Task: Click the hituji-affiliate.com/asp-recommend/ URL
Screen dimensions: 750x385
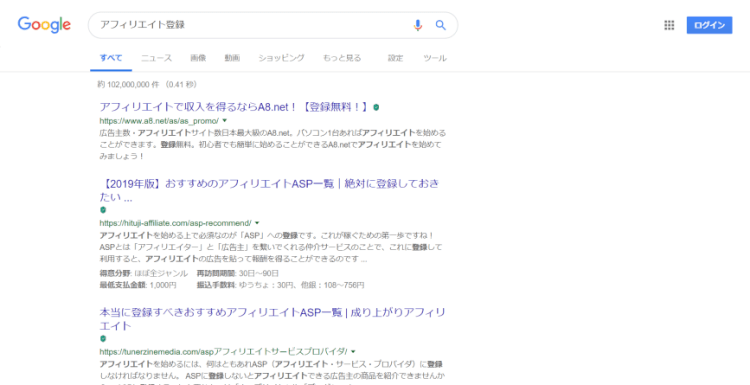Action: coord(176,223)
